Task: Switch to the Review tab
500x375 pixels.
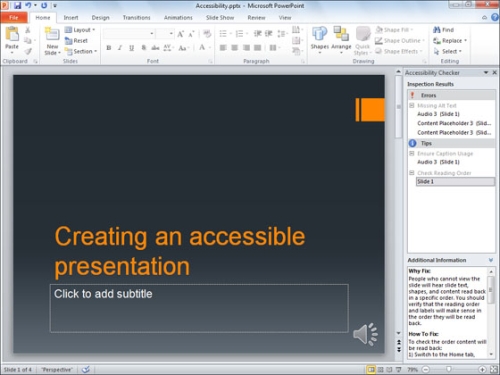Action: click(x=256, y=18)
